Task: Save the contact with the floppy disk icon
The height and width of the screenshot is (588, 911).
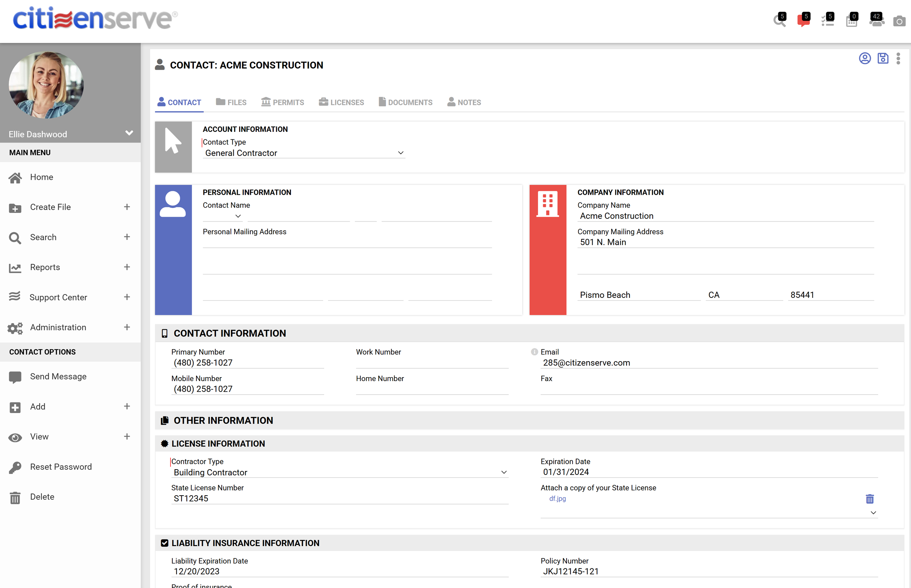Action: point(883,58)
